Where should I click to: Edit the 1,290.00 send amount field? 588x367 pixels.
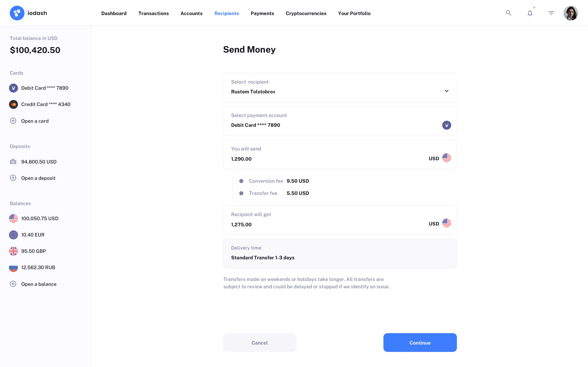[241, 159]
